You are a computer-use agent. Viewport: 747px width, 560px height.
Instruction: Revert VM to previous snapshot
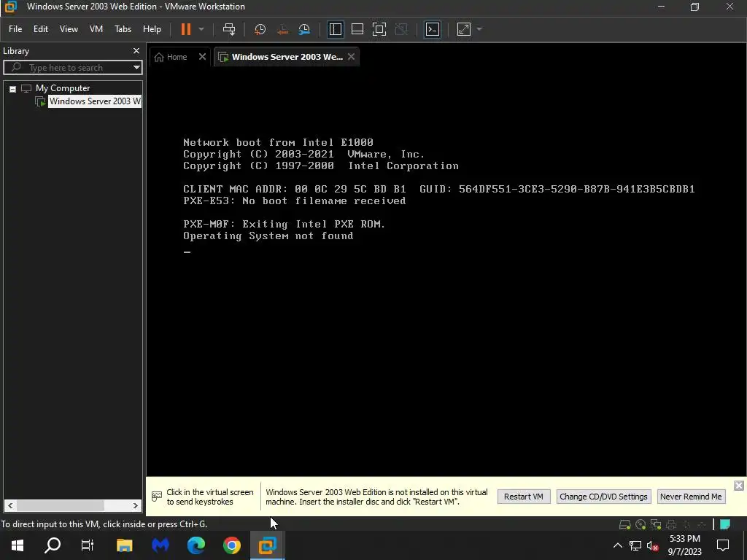pyautogui.click(x=282, y=29)
